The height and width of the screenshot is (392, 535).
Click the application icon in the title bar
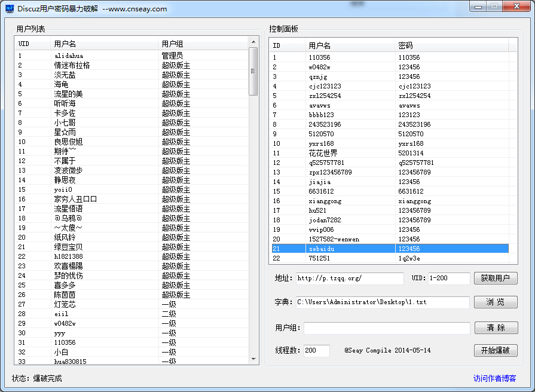pos(10,8)
